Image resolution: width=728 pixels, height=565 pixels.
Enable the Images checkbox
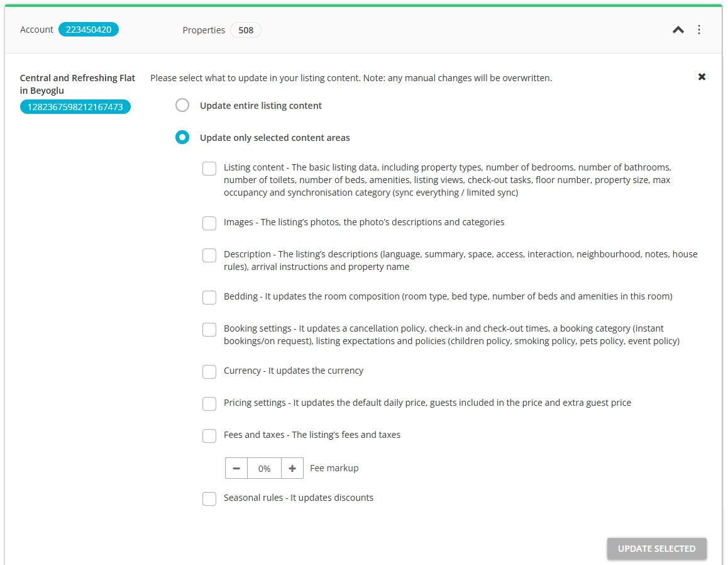point(209,223)
